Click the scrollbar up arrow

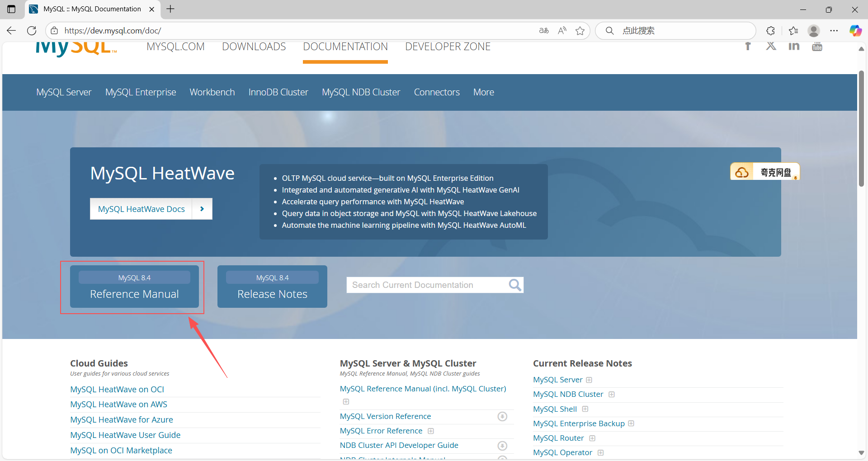861,49
